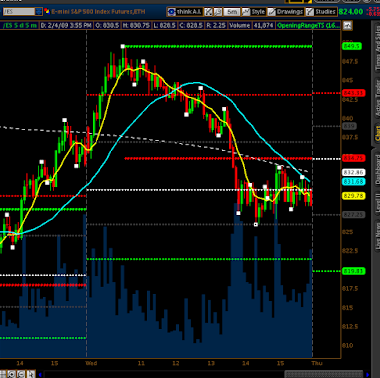
Task: Click the zoom in icon at bottom left
Action: (11, 374)
